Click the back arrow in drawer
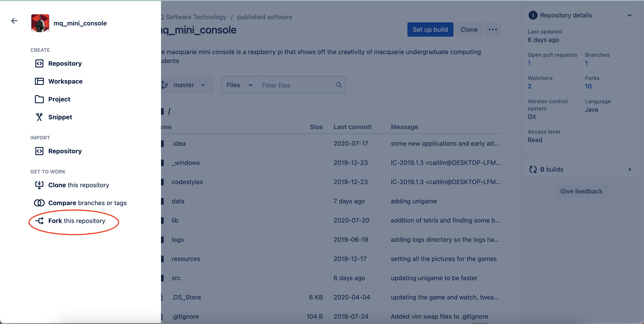Viewport: 644px width, 324px height. tap(14, 21)
